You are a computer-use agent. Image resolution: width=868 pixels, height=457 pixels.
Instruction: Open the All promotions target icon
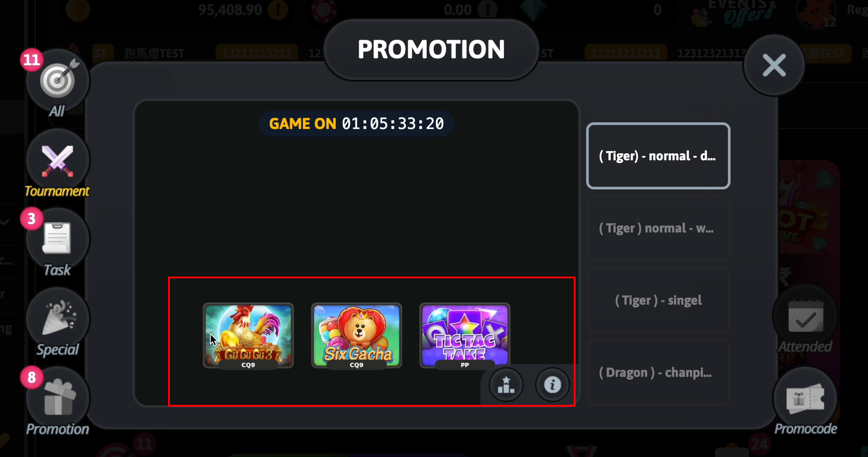tap(58, 80)
